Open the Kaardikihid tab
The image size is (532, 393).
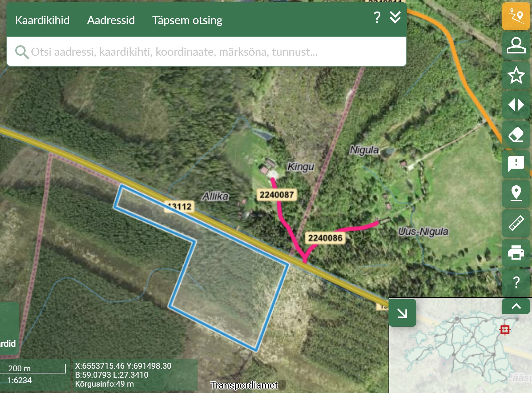42,20
